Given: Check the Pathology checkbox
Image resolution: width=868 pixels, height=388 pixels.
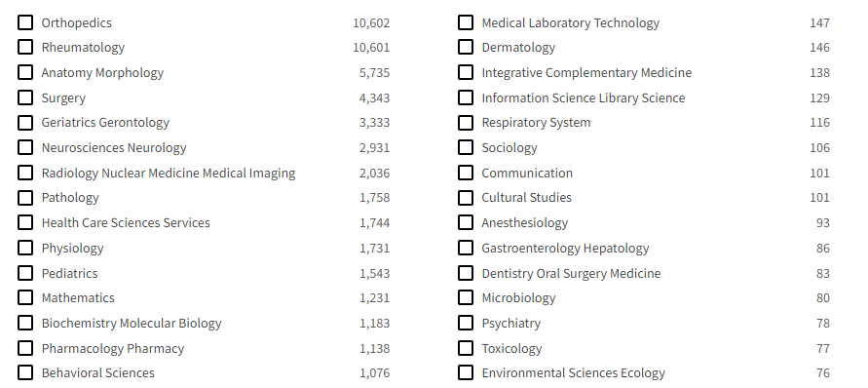Looking at the screenshot, I should click(25, 198).
